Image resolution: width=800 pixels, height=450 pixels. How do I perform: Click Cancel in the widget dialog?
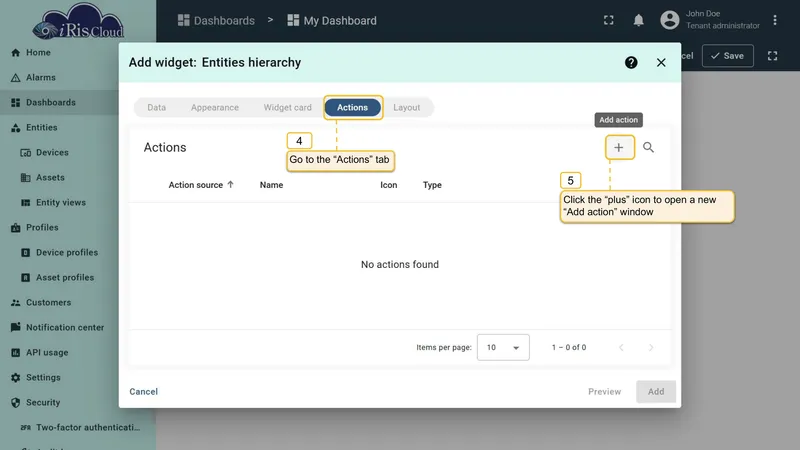click(x=143, y=392)
